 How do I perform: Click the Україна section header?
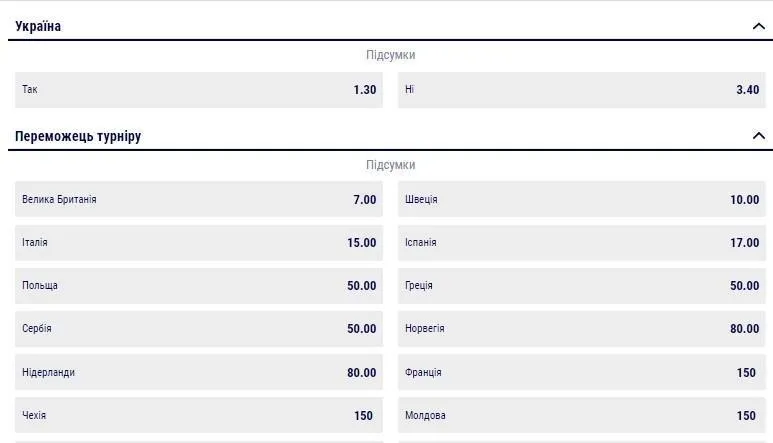(x=38, y=27)
